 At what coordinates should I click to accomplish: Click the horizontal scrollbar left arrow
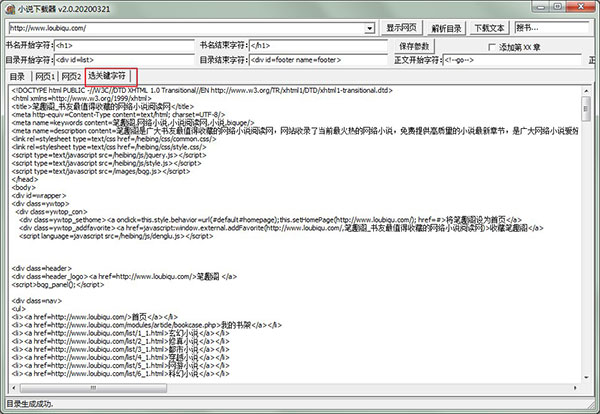pyautogui.click(x=14, y=388)
